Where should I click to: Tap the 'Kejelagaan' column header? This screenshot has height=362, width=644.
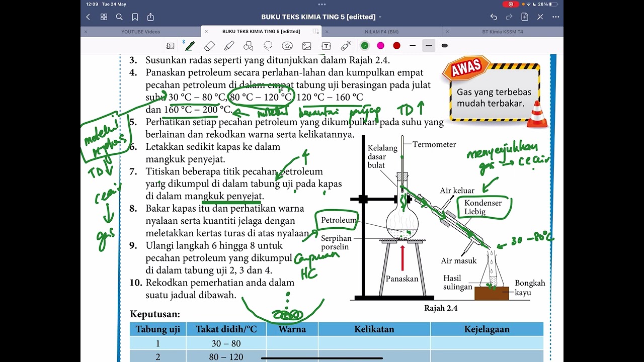(487, 329)
